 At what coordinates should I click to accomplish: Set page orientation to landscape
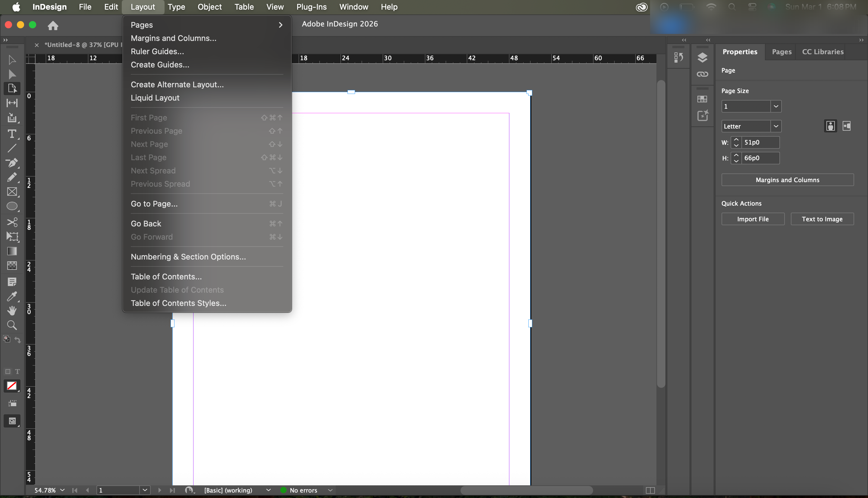point(846,126)
